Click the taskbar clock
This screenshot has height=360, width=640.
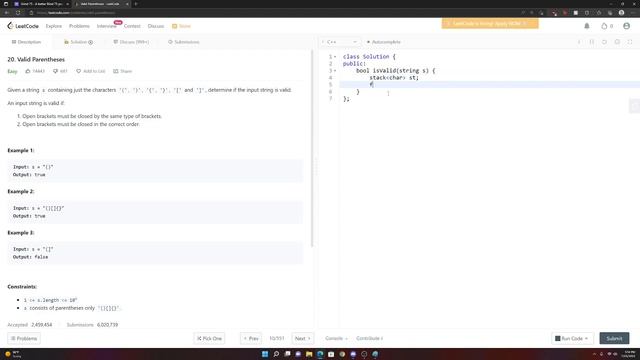point(630,354)
